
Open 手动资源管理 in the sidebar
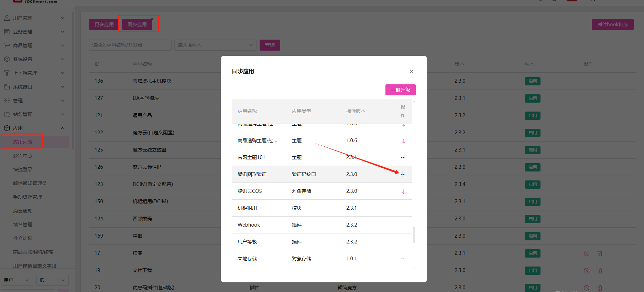28,197
